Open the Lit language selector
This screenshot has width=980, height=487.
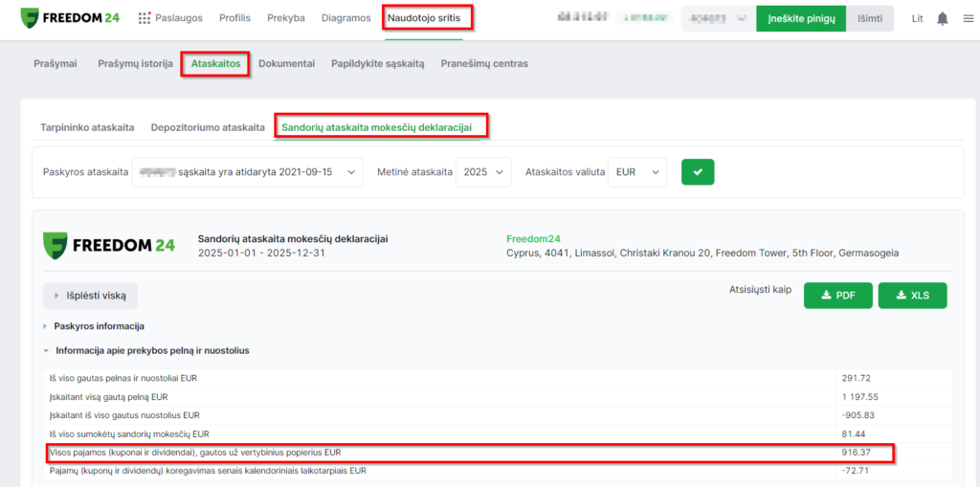point(917,19)
